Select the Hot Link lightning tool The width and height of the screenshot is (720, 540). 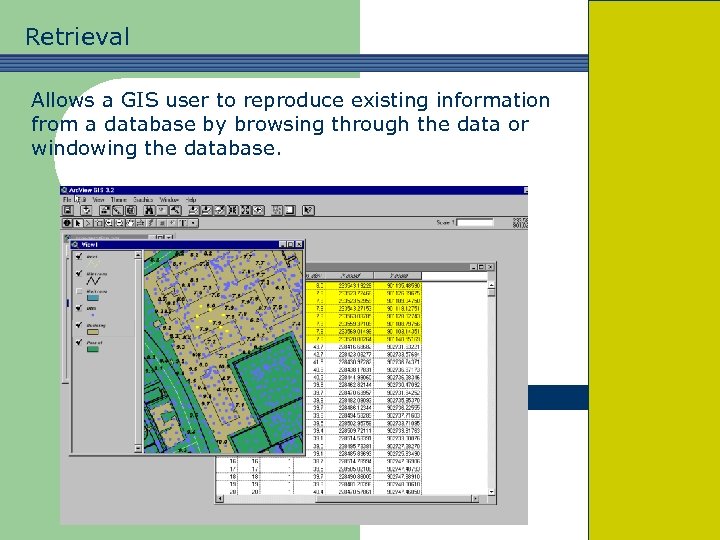tap(151, 223)
